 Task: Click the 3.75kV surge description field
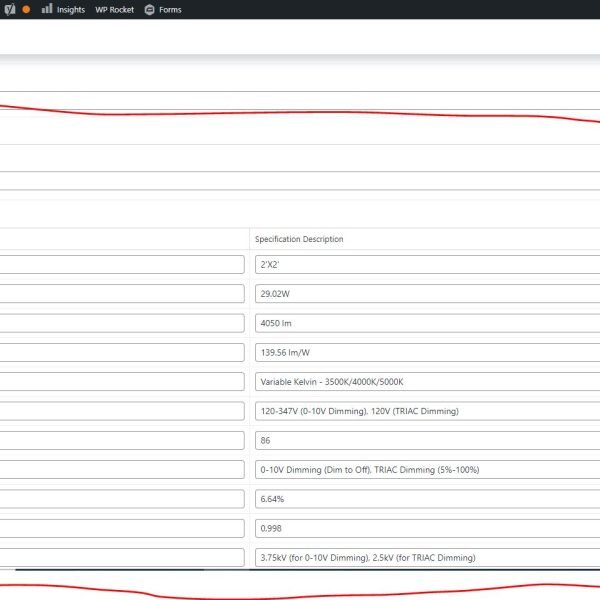428,557
